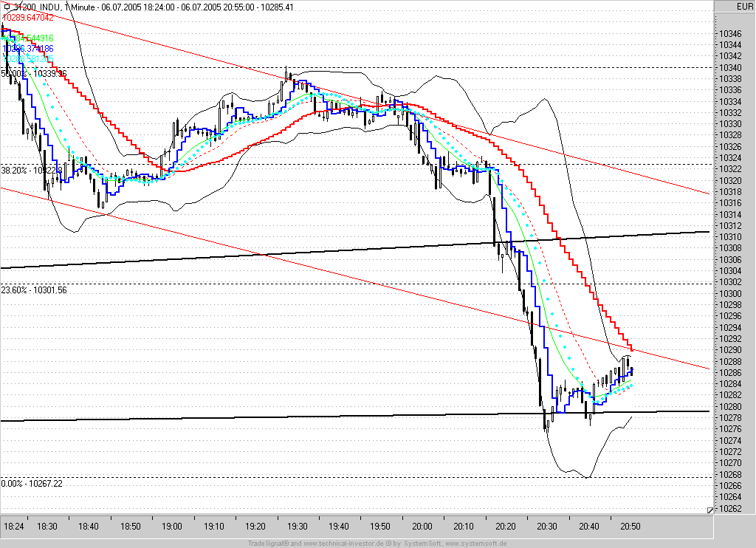Click the 18:40 time axis label
Screen dimensions: 756x548
coord(89,527)
